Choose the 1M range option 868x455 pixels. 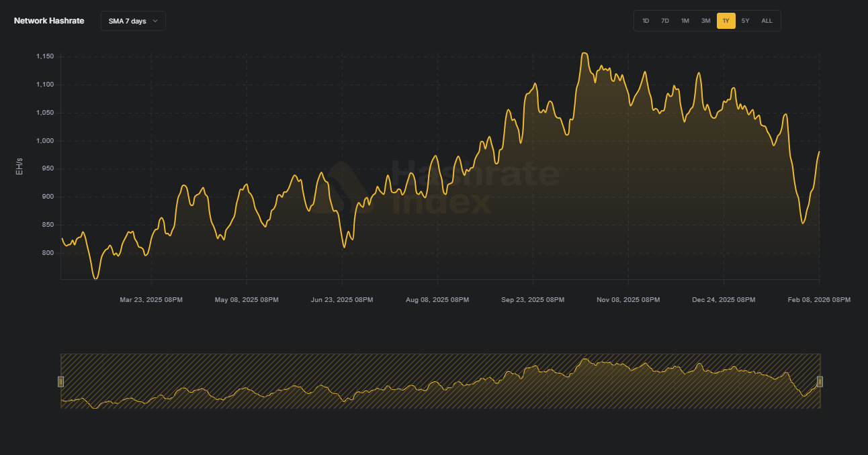(x=685, y=21)
